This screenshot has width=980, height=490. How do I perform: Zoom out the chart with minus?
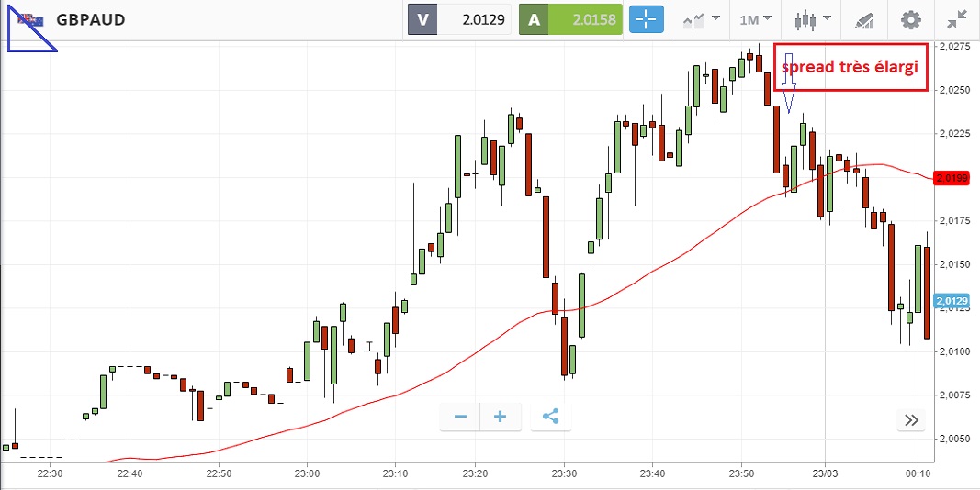pos(460,418)
